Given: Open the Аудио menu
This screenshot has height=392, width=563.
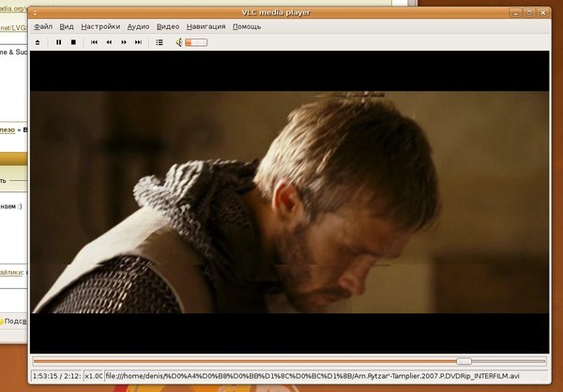Looking at the screenshot, I should (x=138, y=26).
